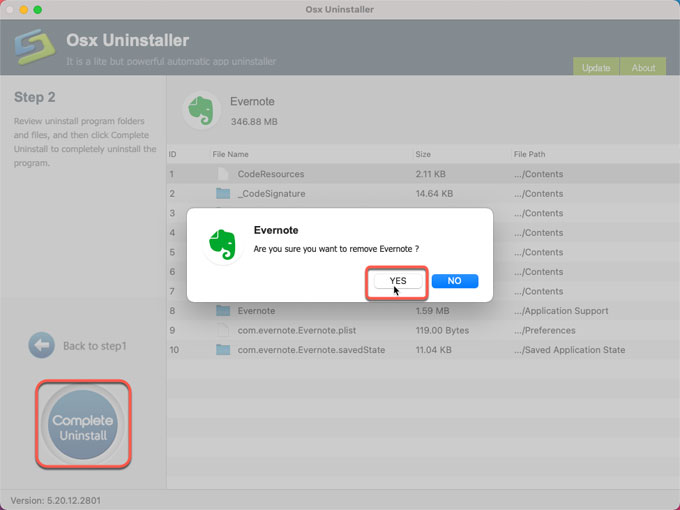This screenshot has height=510, width=680.
Task: Click the File Path column header
Action: click(529, 154)
